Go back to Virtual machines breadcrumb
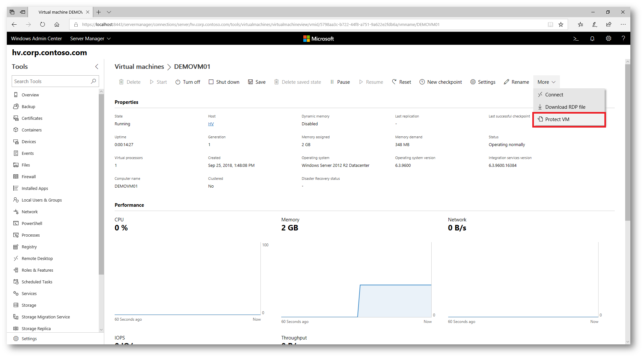Image resolution: width=644 pixels, height=358 pixels. point(139,67)
